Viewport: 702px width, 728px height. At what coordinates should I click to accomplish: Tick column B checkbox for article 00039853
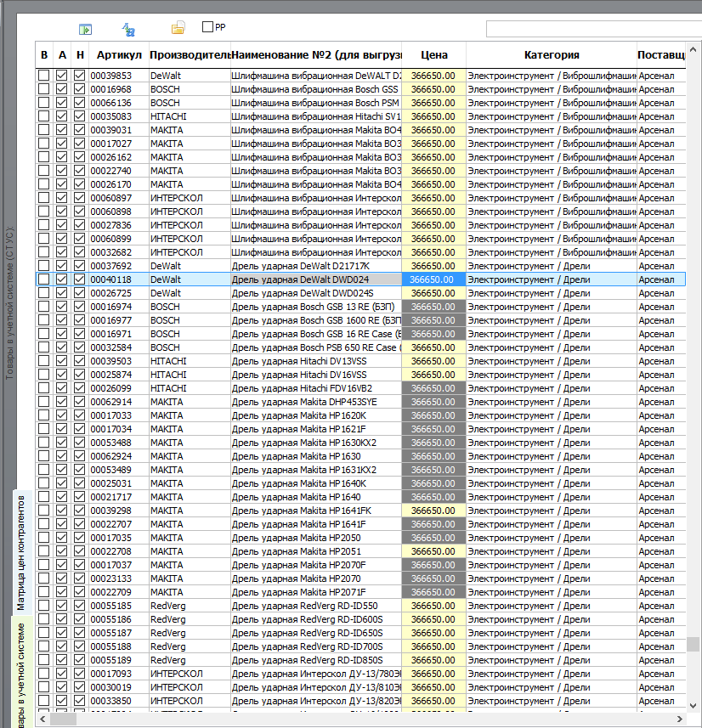pos(43,76)
